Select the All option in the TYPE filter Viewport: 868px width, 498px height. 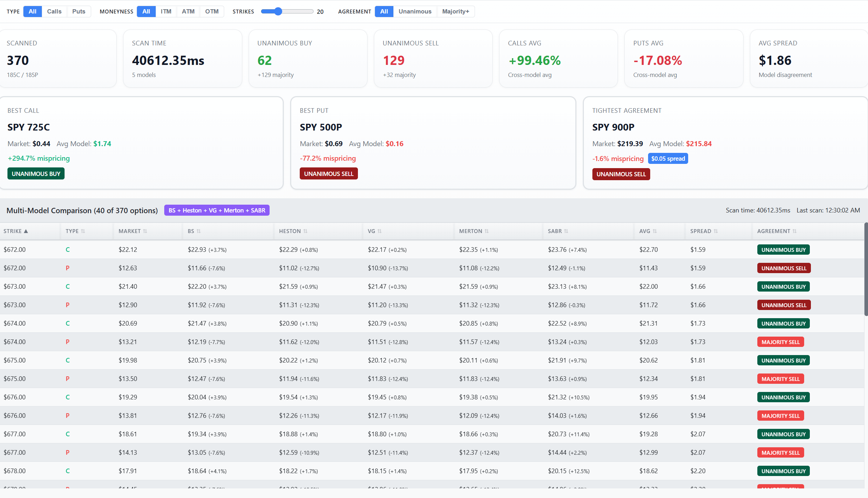click(x=33, y=11)
